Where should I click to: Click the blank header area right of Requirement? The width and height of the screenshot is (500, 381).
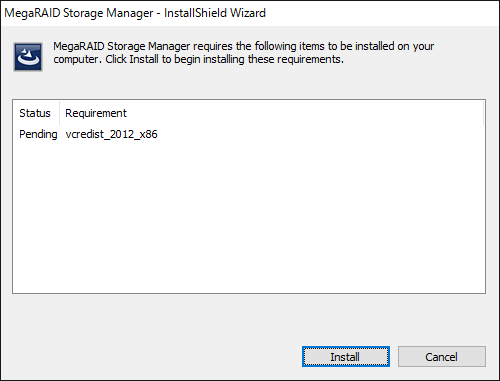(305, 113)
